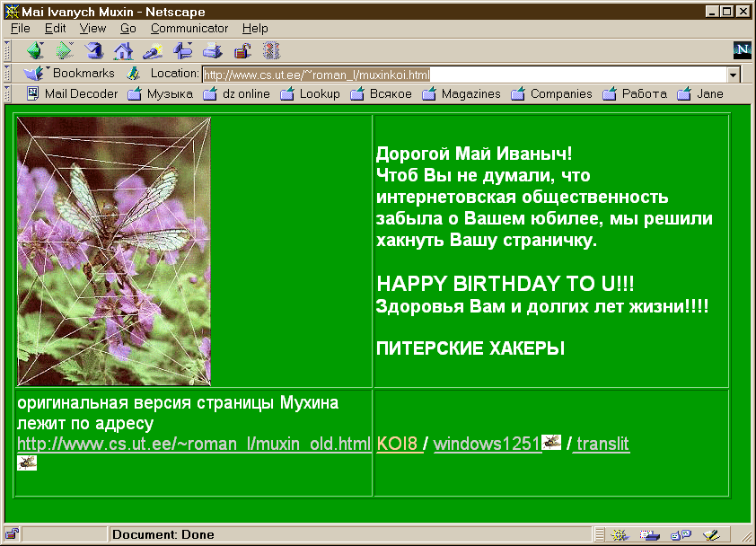The width and height of the screenshot is (756, 546).
Task: Click the Netscape N logo
Action: click(x=742, y=50)
